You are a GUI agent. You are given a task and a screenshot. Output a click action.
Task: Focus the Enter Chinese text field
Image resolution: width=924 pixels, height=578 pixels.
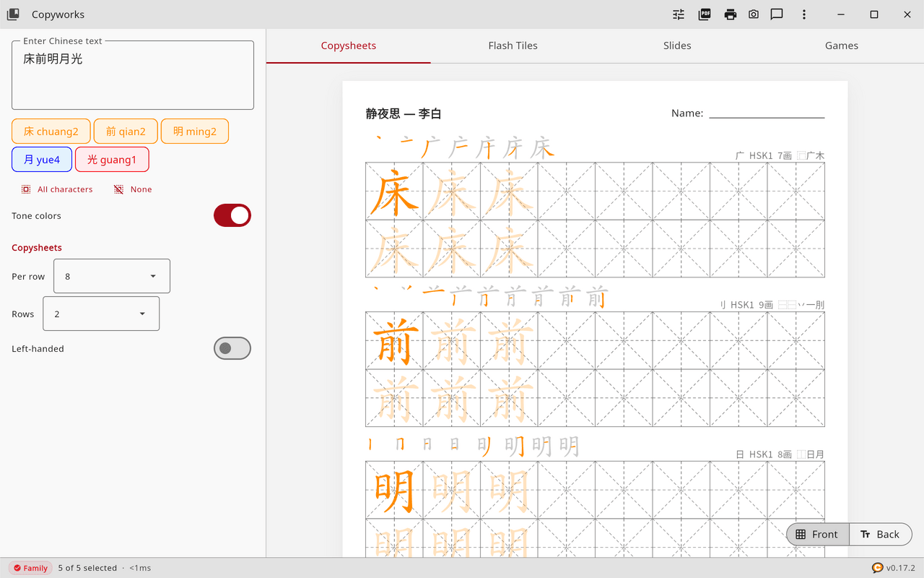133,75
